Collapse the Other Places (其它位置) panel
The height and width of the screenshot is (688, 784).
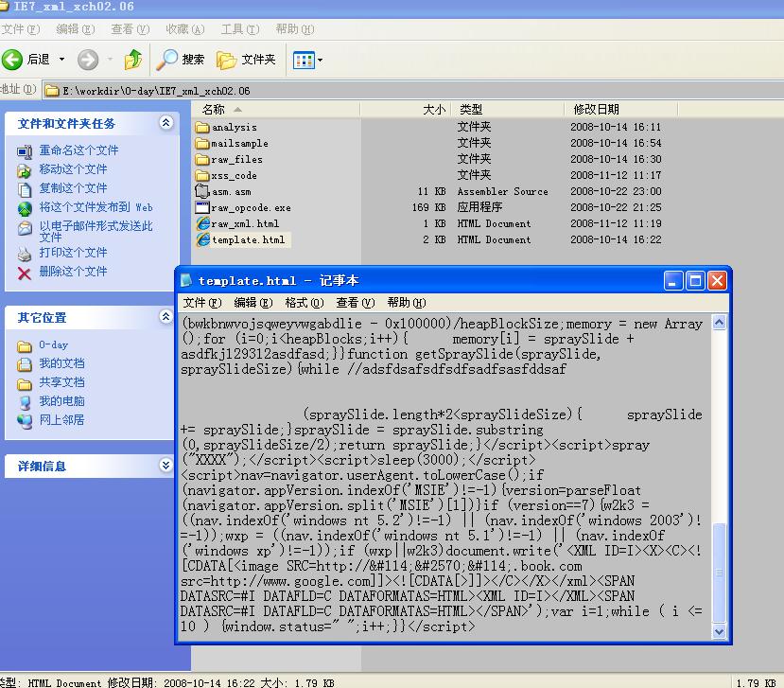click(x=166, y=316)
